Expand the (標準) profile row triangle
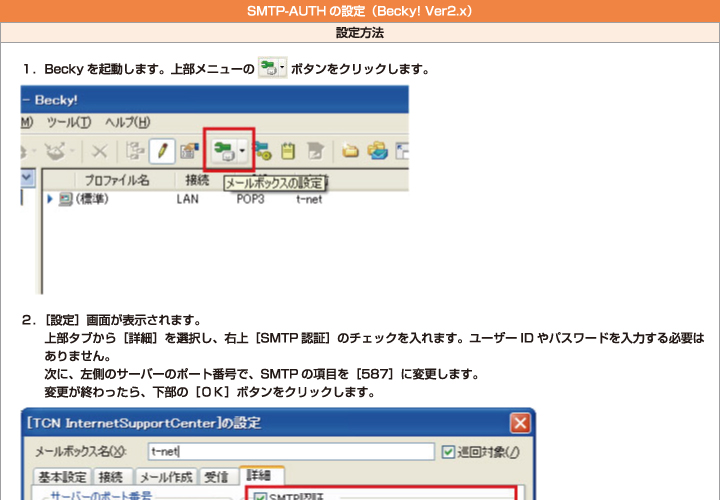The width and height of the screenshot is (720, 500). 50,199
